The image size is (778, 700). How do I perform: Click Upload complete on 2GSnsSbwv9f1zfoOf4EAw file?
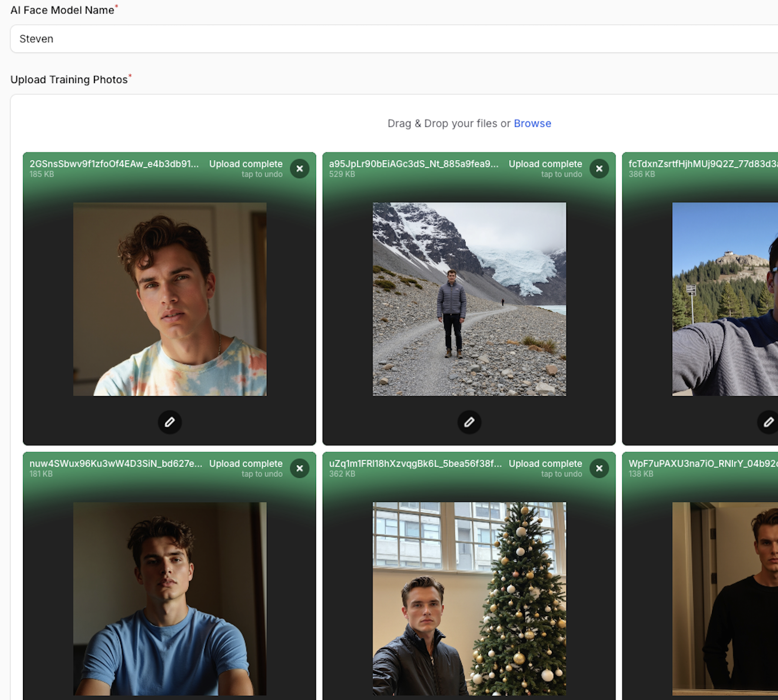tap(246, 164)
